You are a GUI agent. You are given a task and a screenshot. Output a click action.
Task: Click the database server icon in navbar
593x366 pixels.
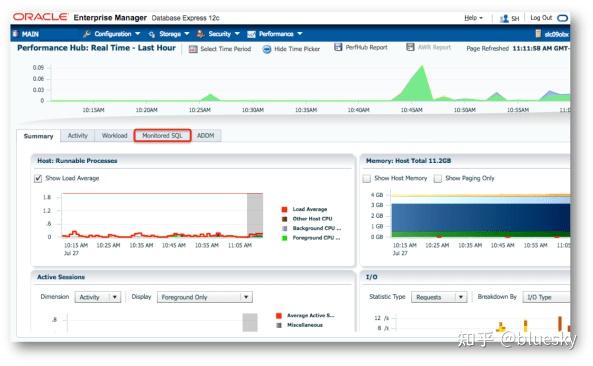[x=538, y=34]
